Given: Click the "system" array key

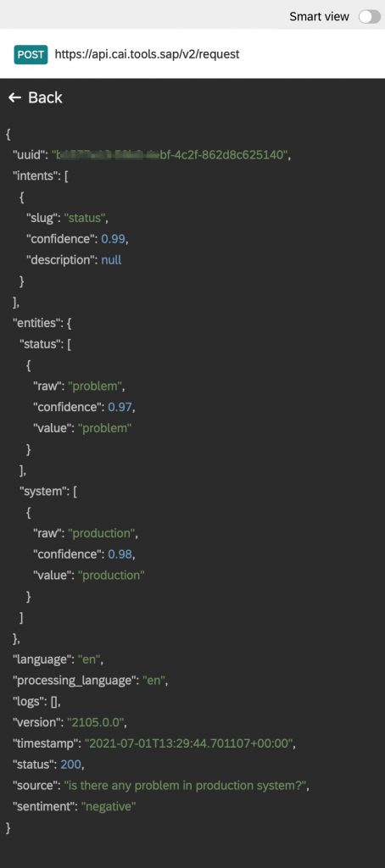Looking at the screenshot, I should pyautogui.click(x=44, y=492).
